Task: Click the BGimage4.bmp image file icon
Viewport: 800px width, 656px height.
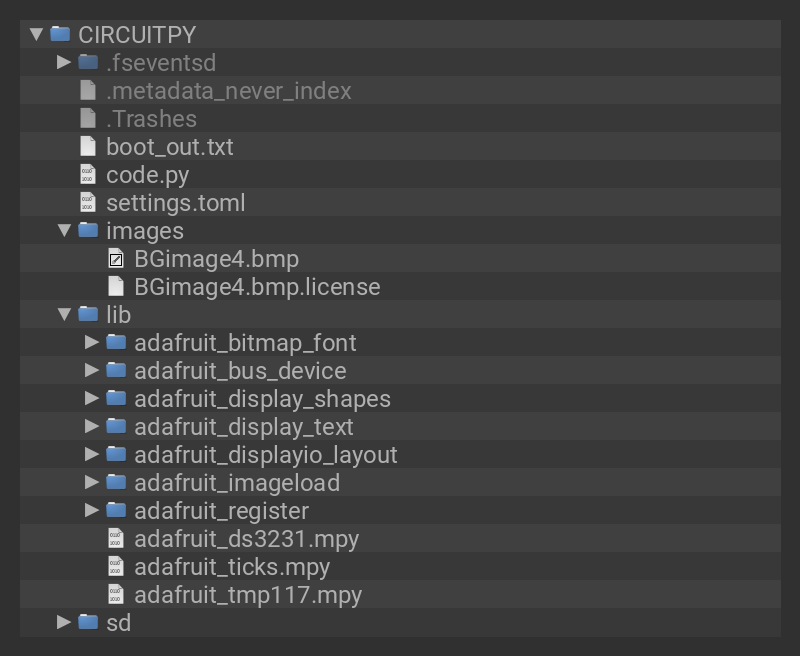Action: tap(116, 259)
